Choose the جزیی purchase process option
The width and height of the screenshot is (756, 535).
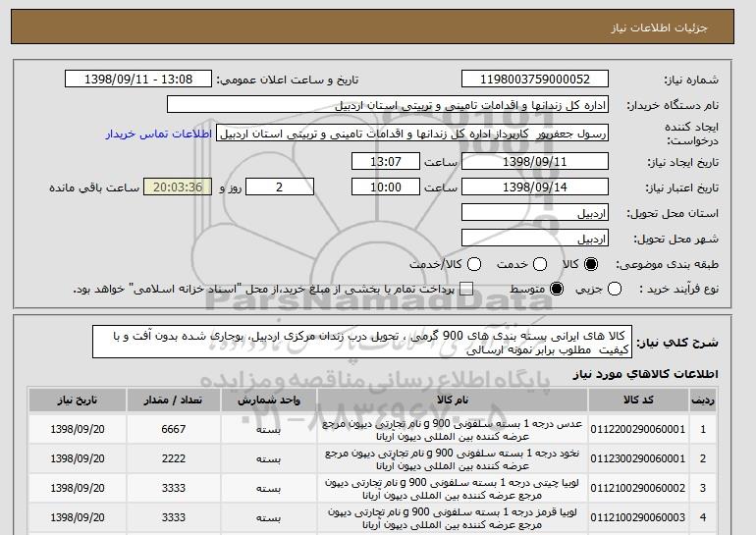coord(615,290)
